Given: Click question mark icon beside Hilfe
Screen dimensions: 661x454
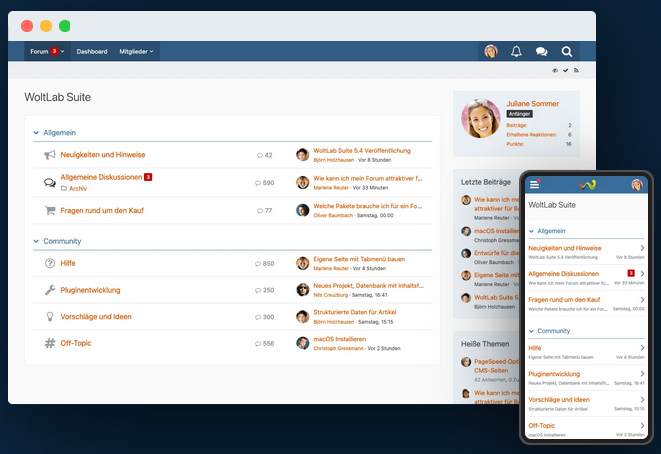Looking at the screenshot, I should click(x=50, y=263).
